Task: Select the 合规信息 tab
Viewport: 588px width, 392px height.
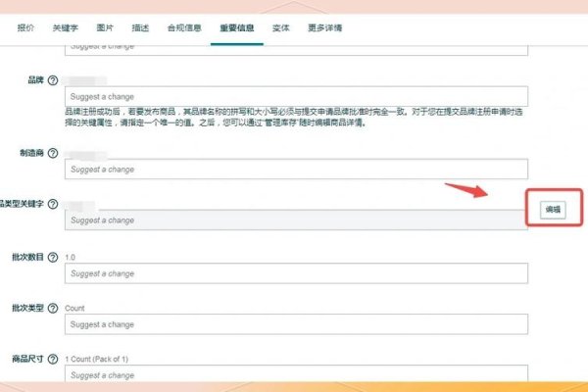Action: [184, 27]
